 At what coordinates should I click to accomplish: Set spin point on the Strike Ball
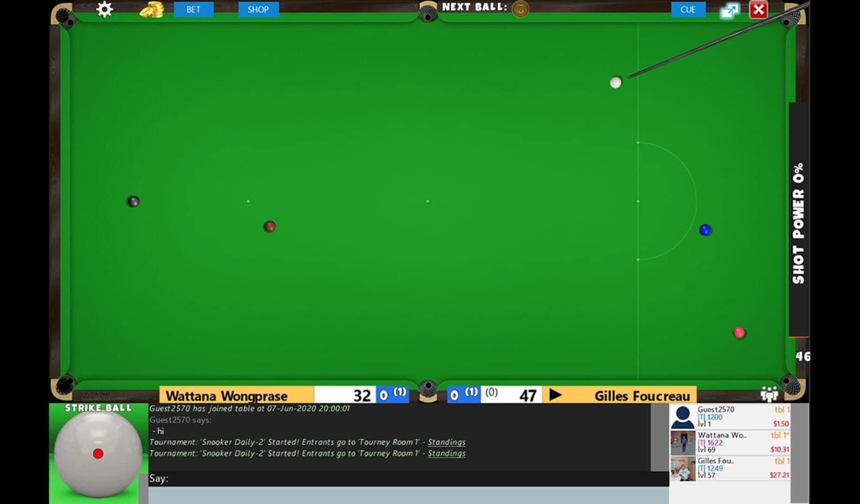click(x=98, y=453)
